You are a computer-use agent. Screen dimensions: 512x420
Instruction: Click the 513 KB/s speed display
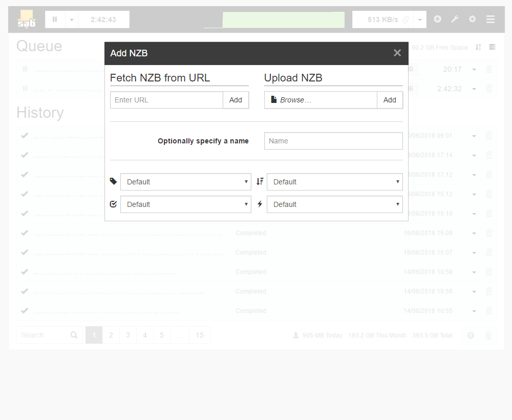(x=382, y=19)
